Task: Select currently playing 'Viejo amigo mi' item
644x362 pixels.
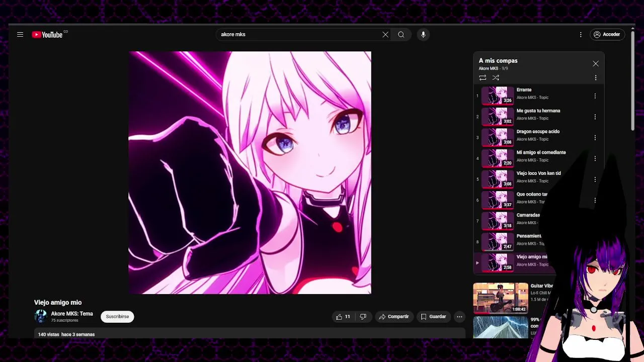Action: tap(513, 262)
